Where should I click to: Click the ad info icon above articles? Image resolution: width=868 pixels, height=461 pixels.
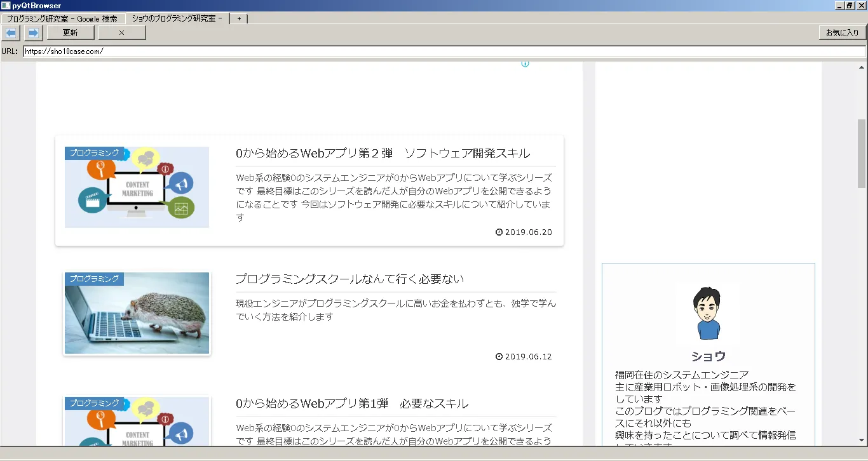click(x=525, y=63)
